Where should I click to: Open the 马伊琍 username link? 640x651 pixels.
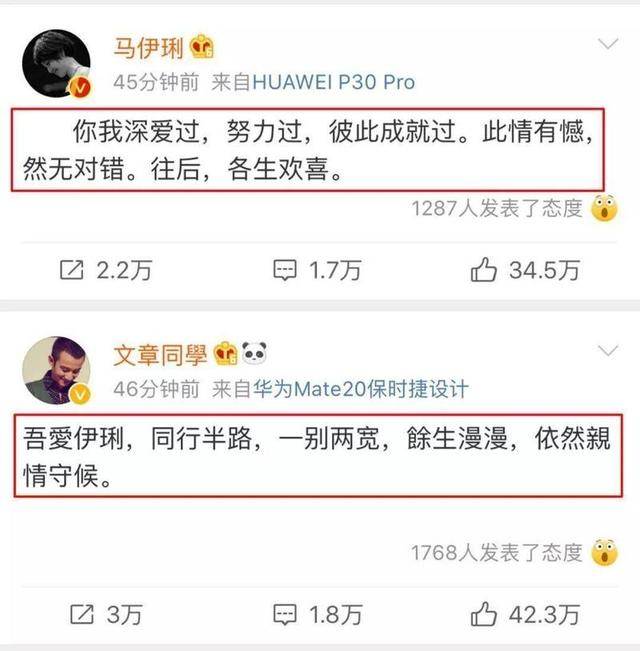(x=148, y=48)
